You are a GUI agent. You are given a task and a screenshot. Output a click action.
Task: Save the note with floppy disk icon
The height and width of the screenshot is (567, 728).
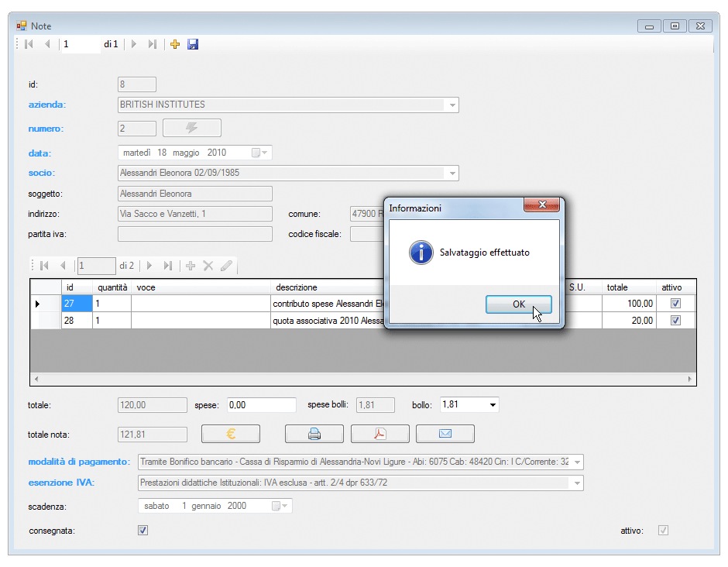(x=193, y=44)
